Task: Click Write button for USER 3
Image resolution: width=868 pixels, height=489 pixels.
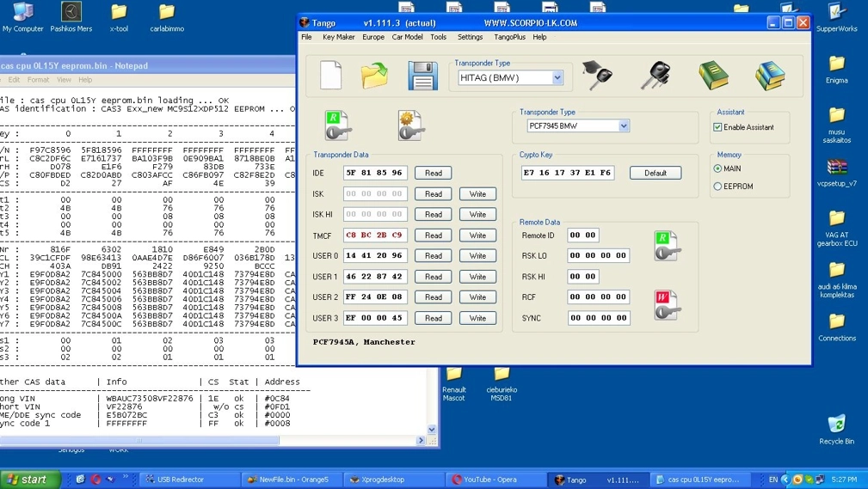Action: click(x=477, y=319)
